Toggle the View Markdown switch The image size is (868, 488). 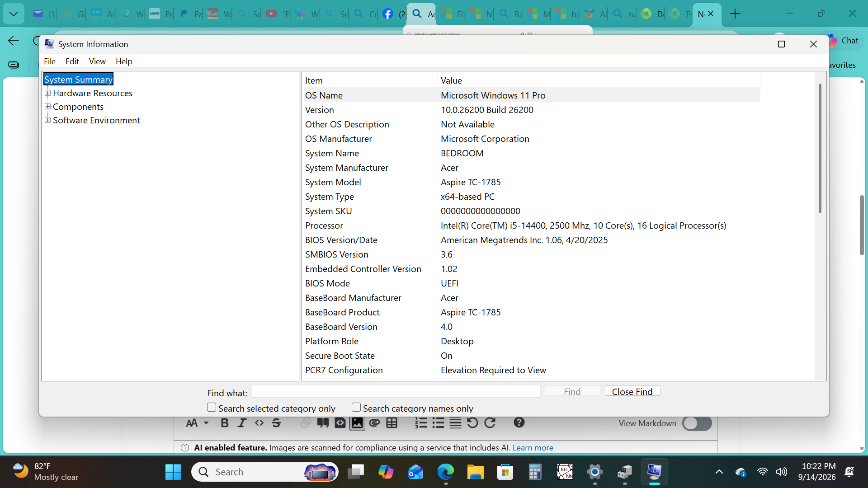(x=697, y=423)
